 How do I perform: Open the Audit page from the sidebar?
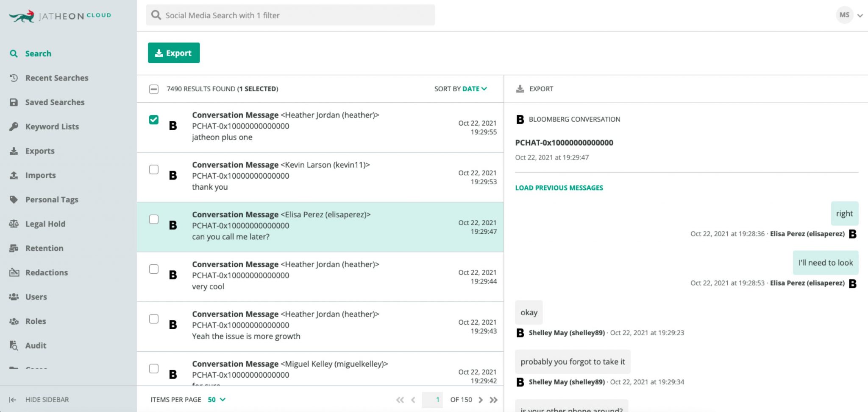(36, 345)
